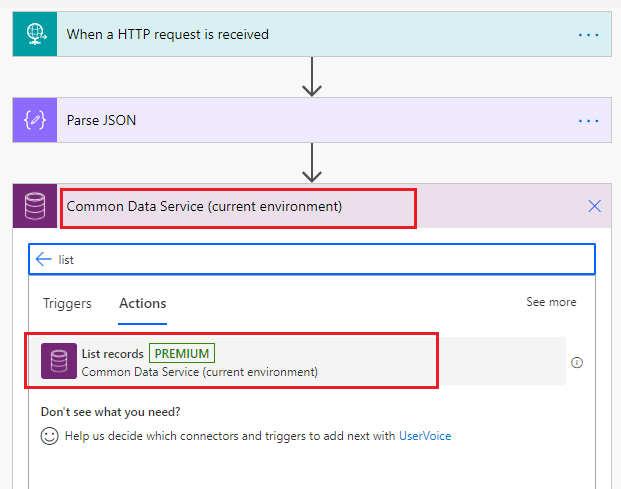621x489 pixels.
Task: Select the Actions tab
Action: pos(143,303)
